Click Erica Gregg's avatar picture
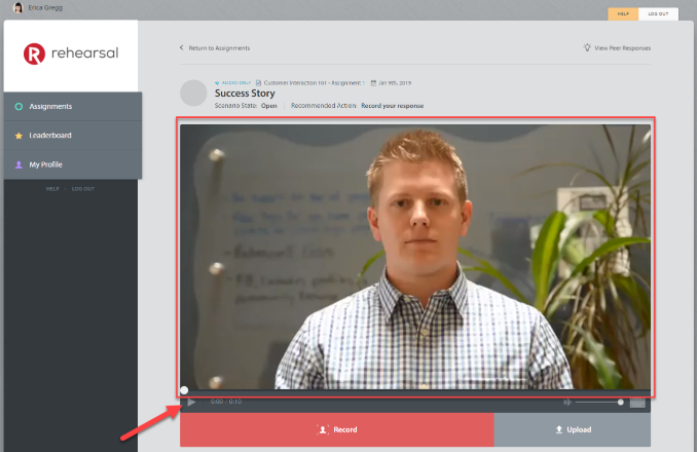 [x=17, y=7]
